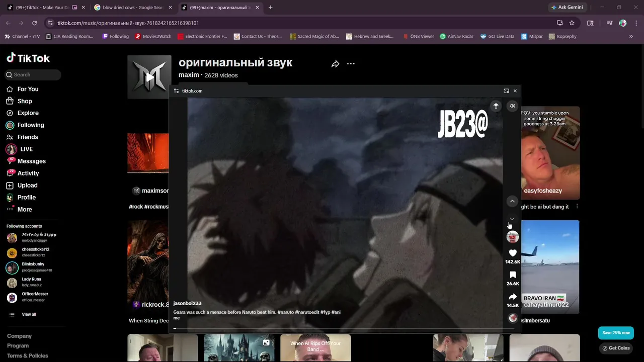The height and width of the screenshot is (362, 644).
Task: Open the For You feed
Action: (22, 89)
